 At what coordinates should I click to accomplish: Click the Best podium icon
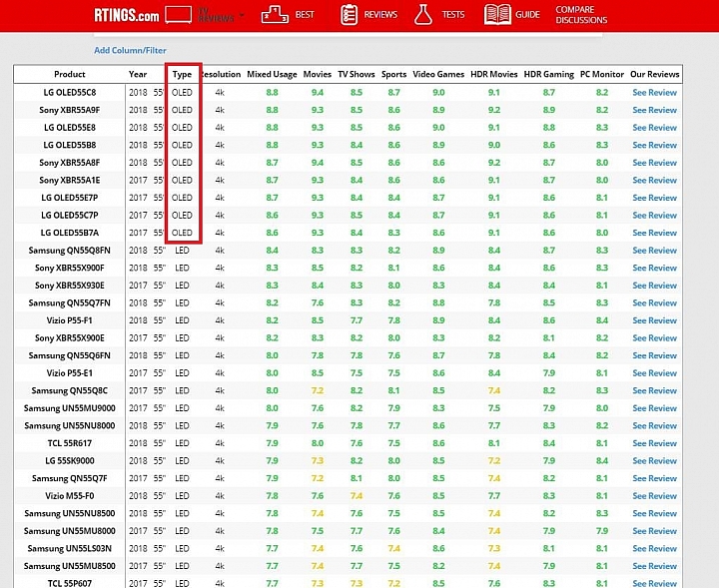click(275, 15)
